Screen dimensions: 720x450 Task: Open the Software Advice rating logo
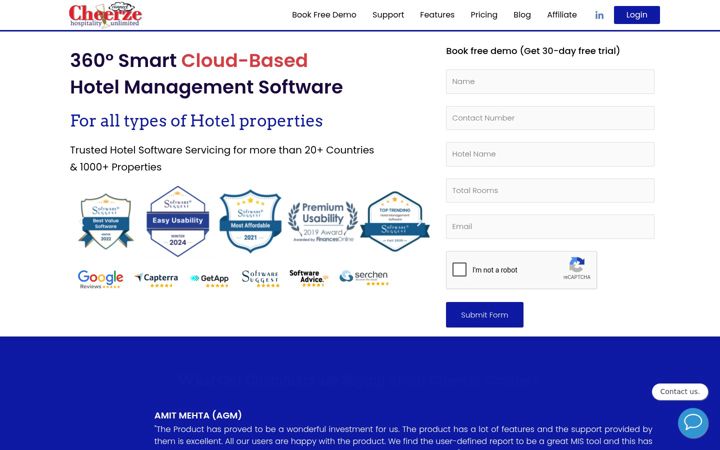coord(309,278)
